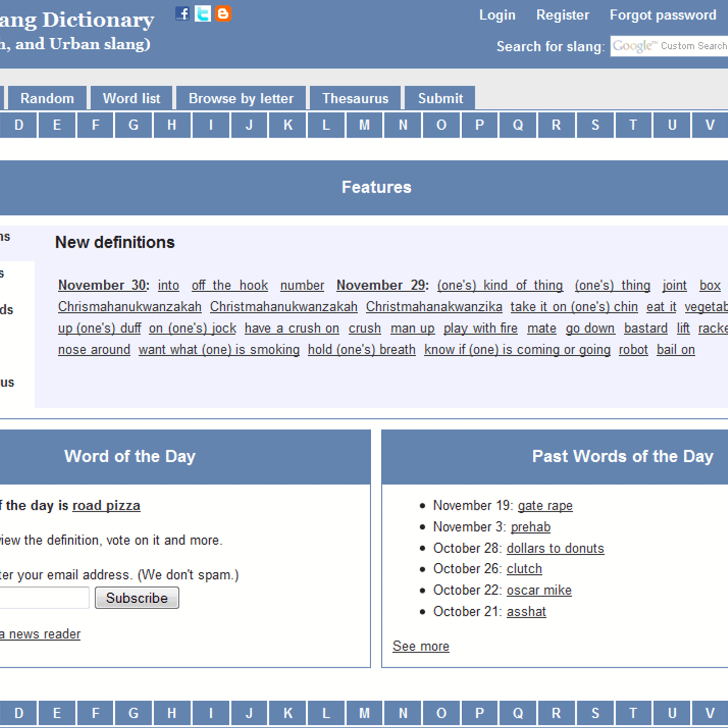Switch to the Submit tab
This screenshot has width=728, height=728.
pos(440,98)
